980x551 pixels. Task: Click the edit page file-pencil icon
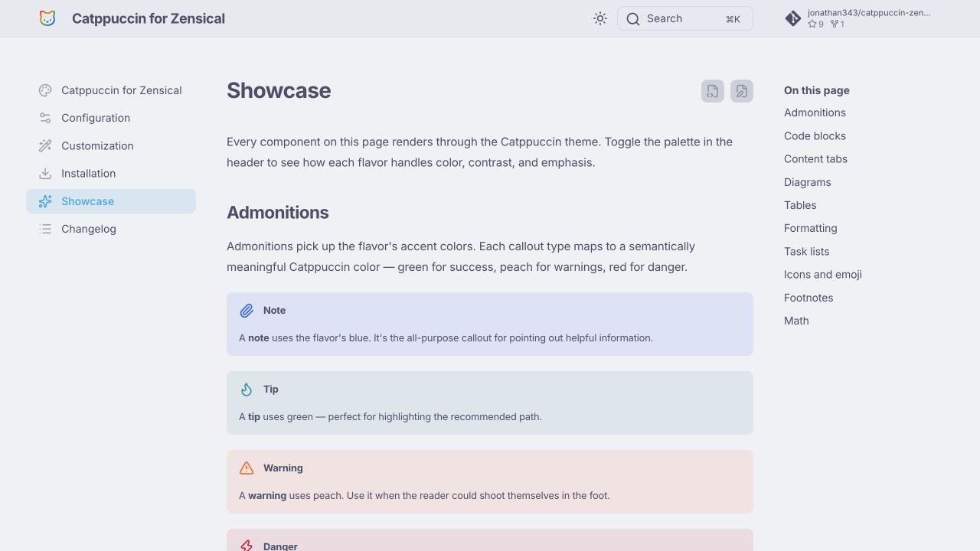click(742, 91)
